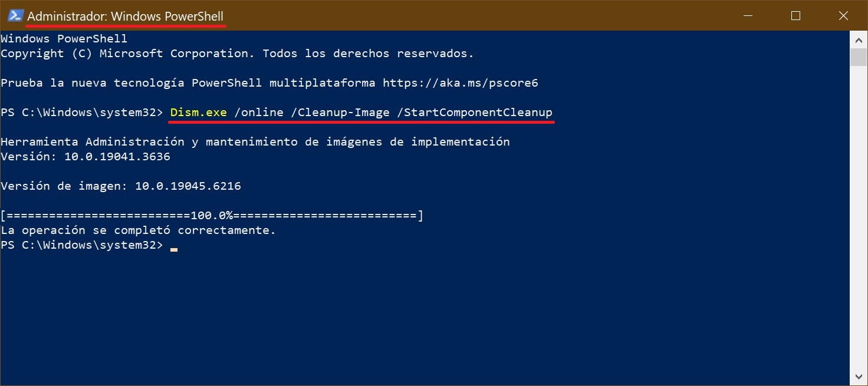This screenshot has width=868, height=386.
Task: Click the Copyright Microsoft Corporation line
Action: coord(237,54)
